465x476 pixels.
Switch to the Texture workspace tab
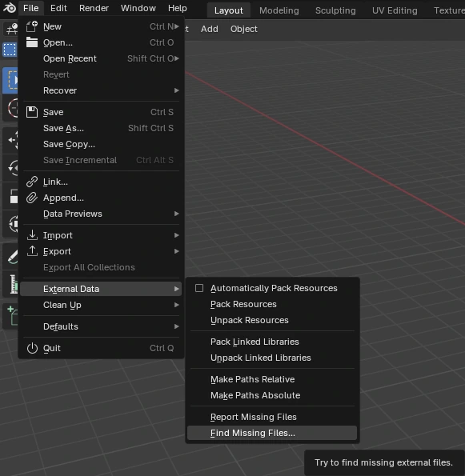tap(449, 10)
